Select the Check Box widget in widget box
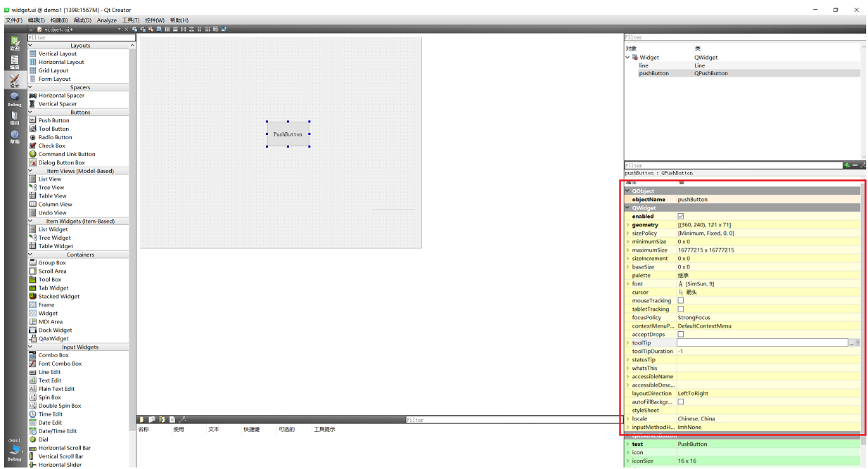868x469 pixels. pyautogui.click(x=51, y=146)
